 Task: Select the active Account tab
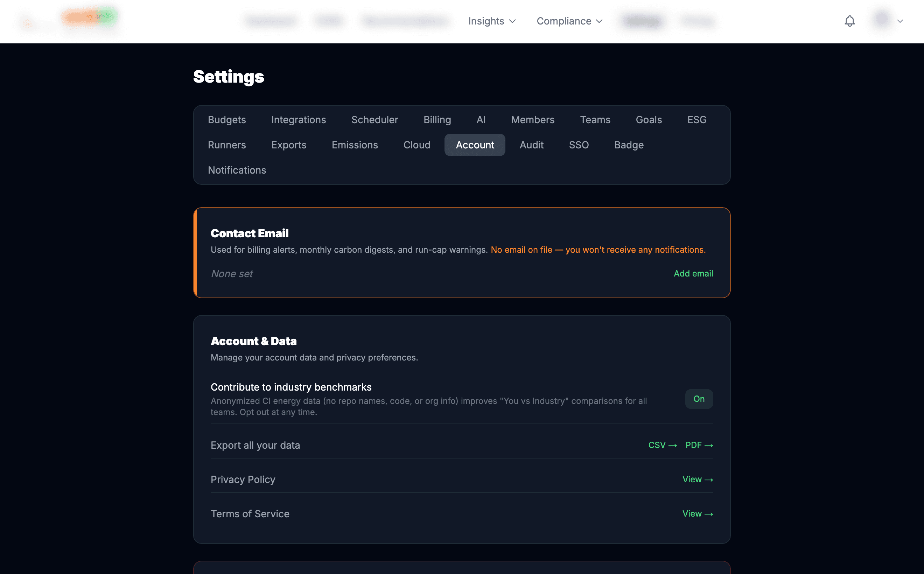[475, 145]
